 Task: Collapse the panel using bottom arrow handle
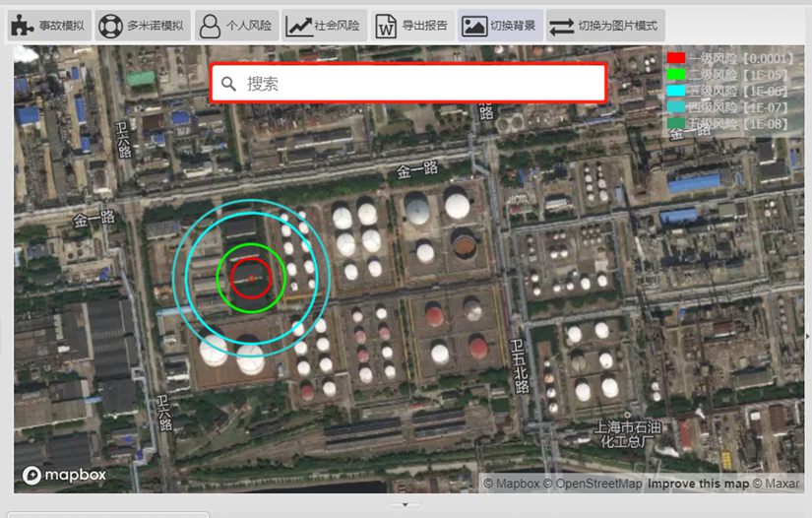[x=405, y=504]
